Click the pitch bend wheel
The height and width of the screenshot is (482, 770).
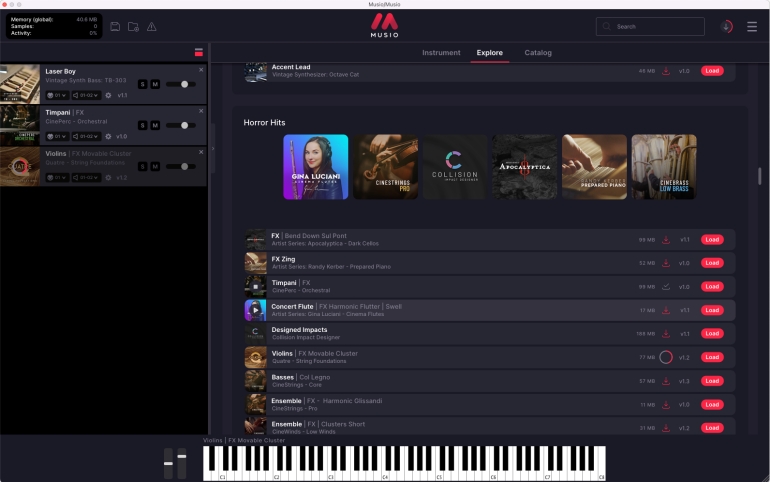pos(168,463)
